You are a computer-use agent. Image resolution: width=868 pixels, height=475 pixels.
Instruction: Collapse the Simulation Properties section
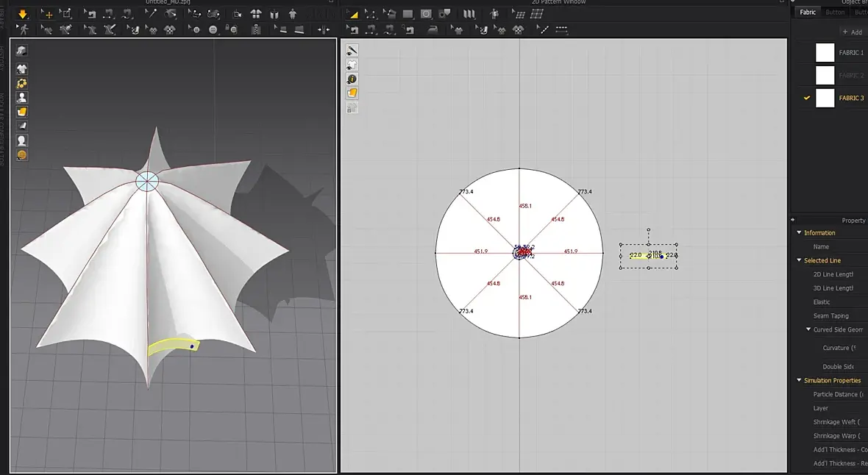[x=800, y=381]
